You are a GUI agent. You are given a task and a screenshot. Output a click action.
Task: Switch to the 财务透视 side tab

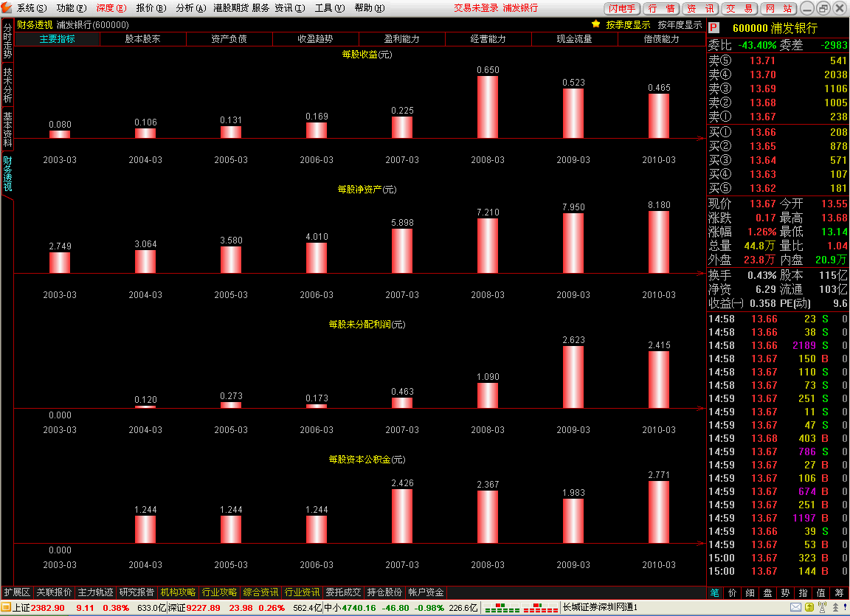click(x=7, y=173)
